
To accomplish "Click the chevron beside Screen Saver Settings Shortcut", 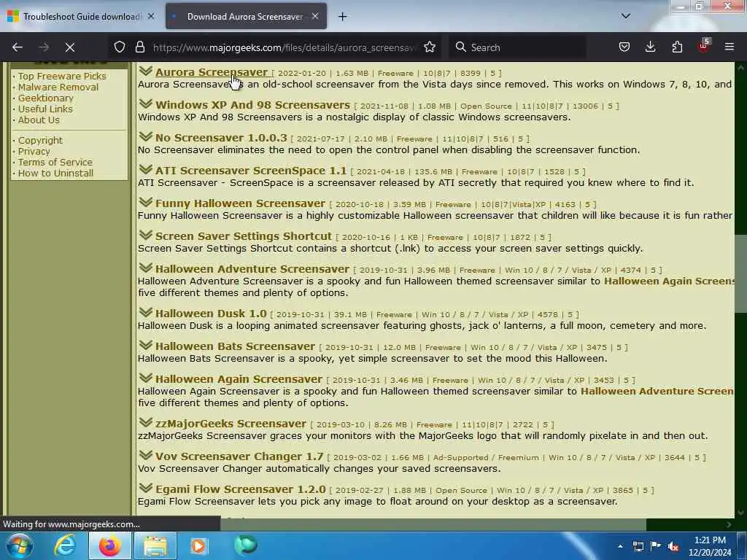I will pos(146,236).
